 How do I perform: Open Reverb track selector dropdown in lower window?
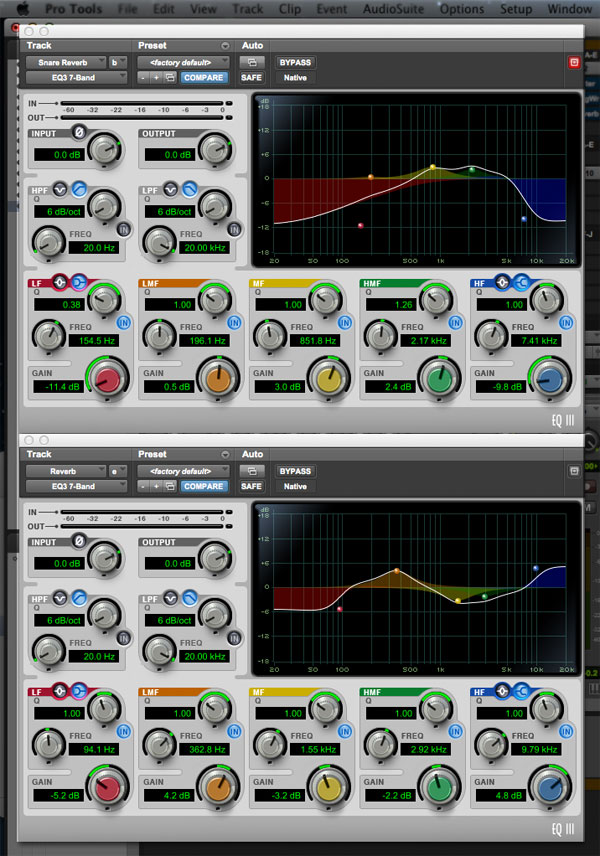click(66, 471)
